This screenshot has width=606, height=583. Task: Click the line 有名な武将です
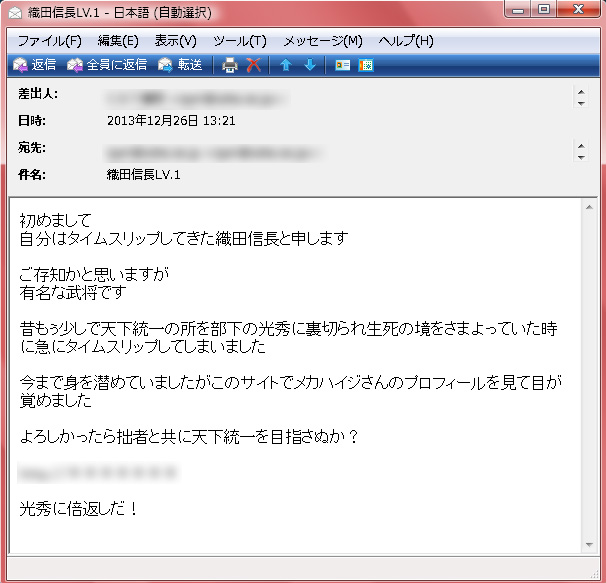click(73, 292)
